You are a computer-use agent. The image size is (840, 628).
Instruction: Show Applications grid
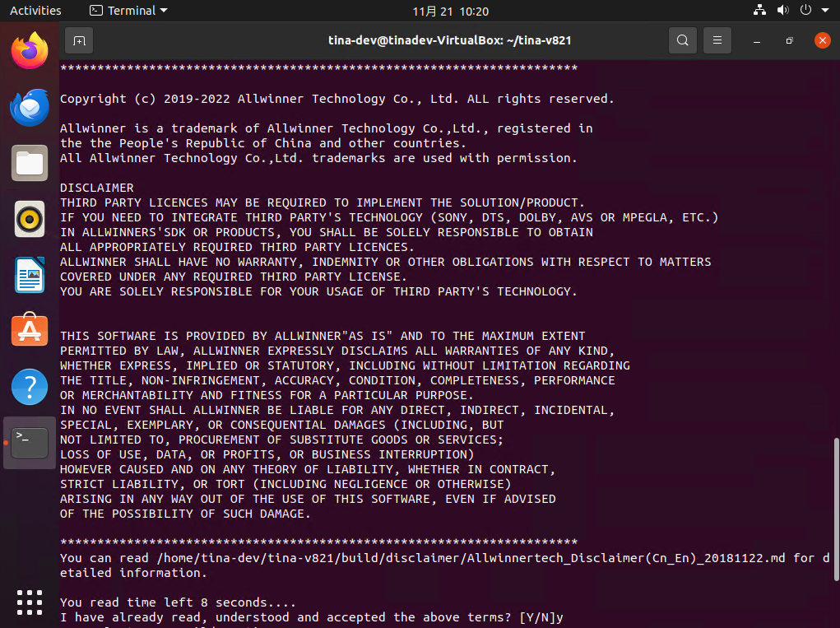tap(30, 600)
